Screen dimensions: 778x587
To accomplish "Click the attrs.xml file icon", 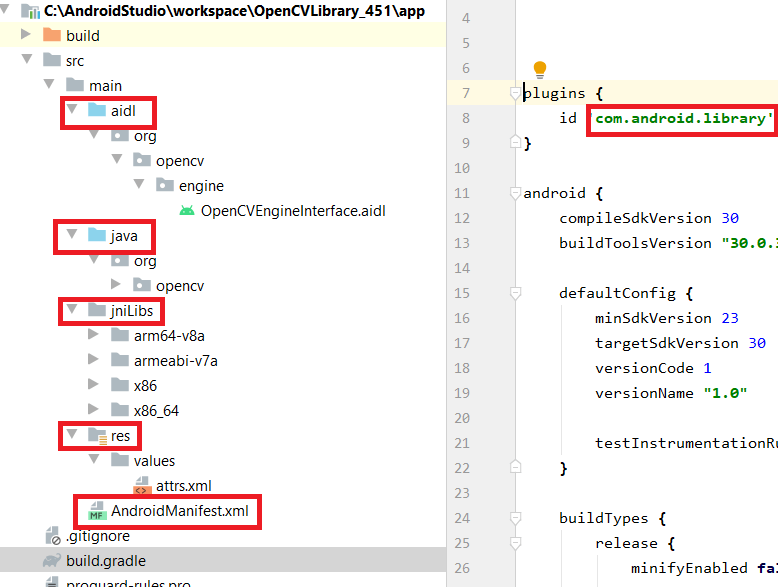I will pos(142,485).
